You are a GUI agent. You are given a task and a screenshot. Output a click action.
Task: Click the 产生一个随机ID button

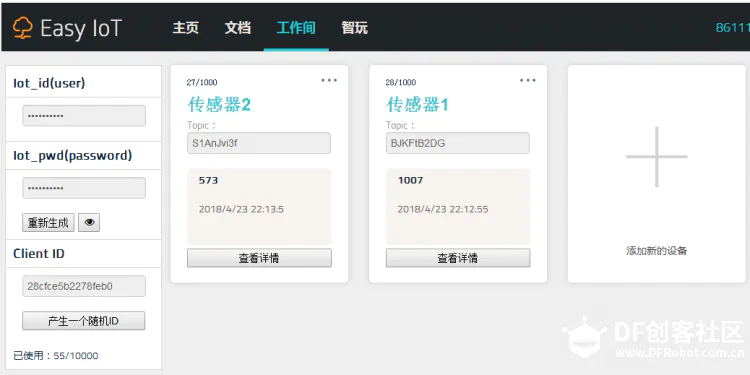click(84, 321)
